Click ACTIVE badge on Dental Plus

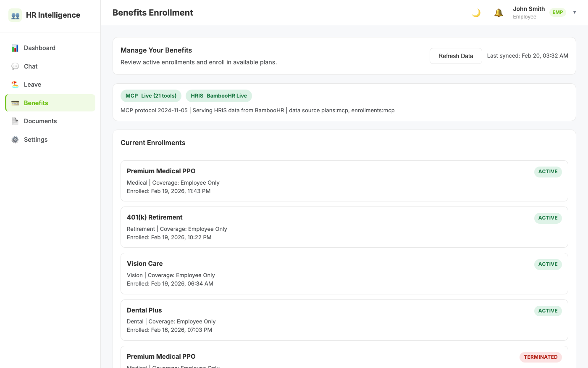548,311
